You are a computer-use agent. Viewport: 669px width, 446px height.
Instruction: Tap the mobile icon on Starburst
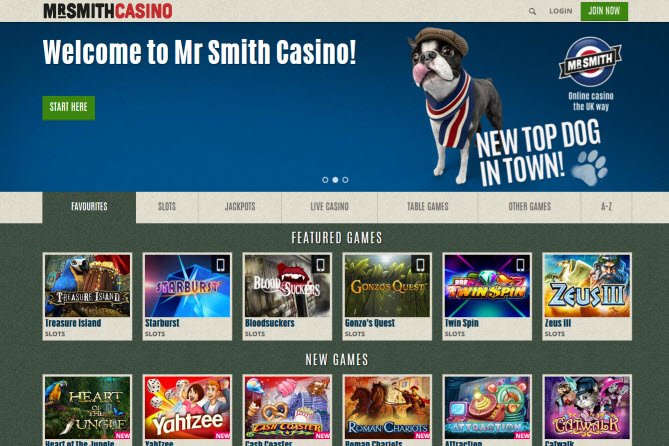click(x=220, y=265)
